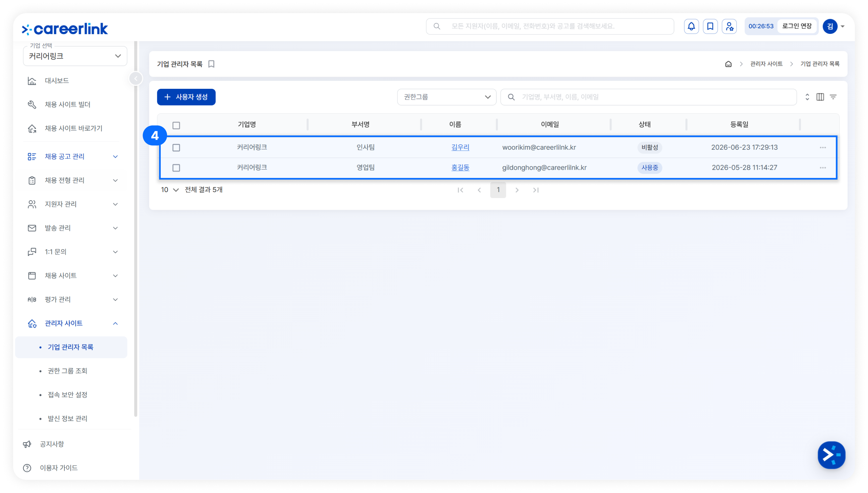868x493 pixels.
Task: Click the global applicant search field
Action: (550, 26)
